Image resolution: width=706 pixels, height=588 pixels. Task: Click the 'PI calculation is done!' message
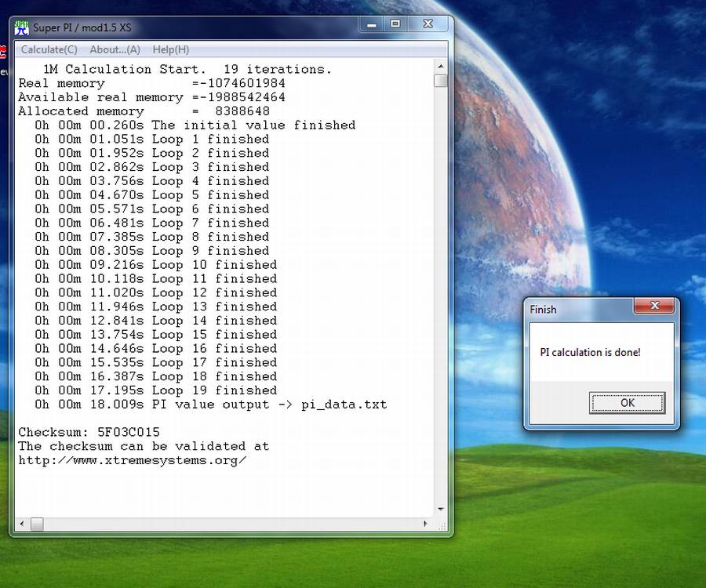pyautogui.click(x=590, y=352)
